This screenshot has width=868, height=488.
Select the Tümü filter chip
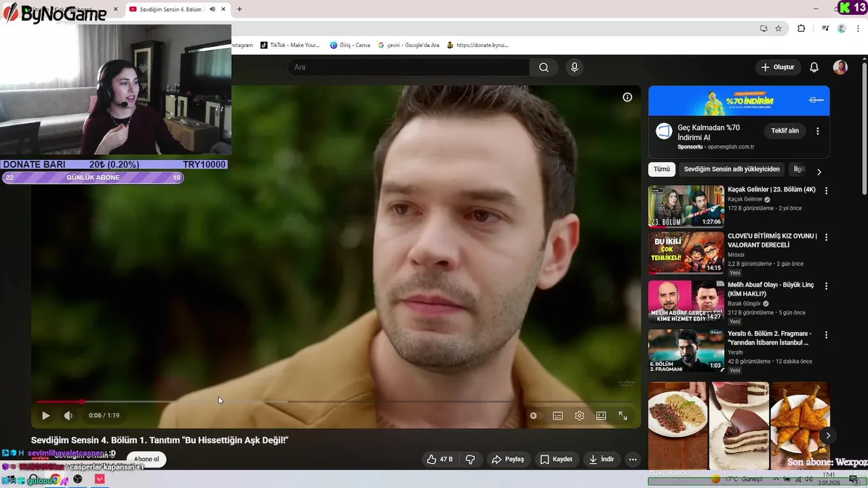pyautogui.click(x=662, y=169)
